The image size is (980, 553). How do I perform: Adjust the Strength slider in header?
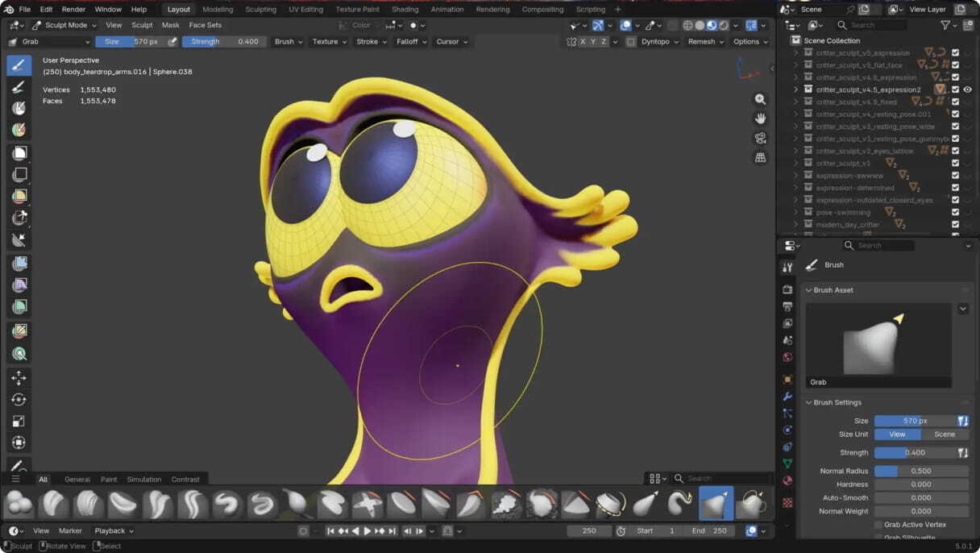click(225, 41)
